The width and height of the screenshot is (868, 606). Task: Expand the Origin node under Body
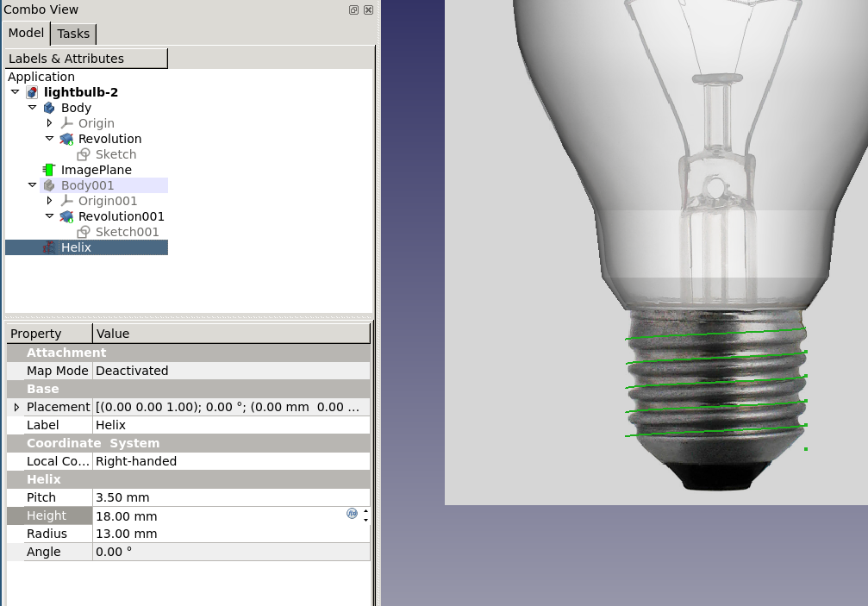point(49,123)
